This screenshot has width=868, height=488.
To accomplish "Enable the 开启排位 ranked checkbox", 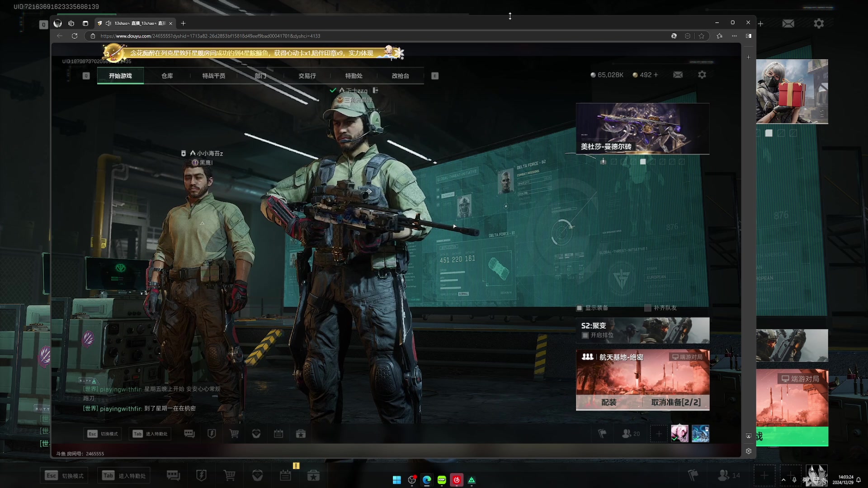I will click(585, 335).
